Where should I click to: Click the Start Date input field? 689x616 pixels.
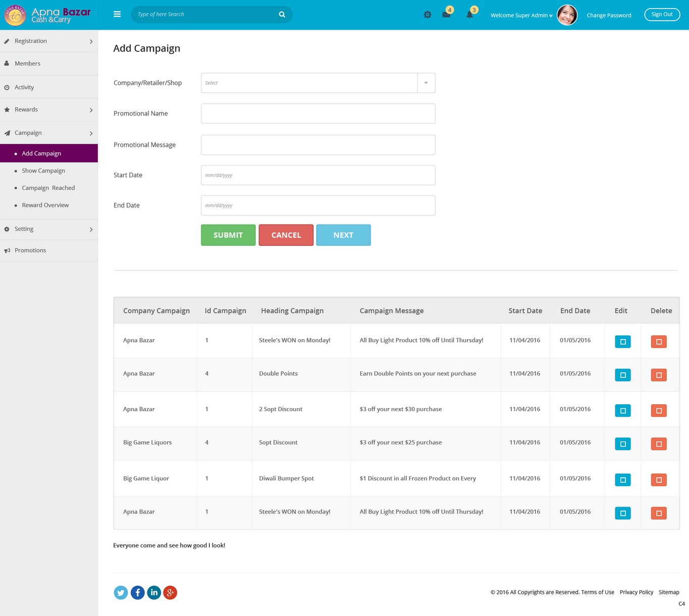tap(318, 175)
